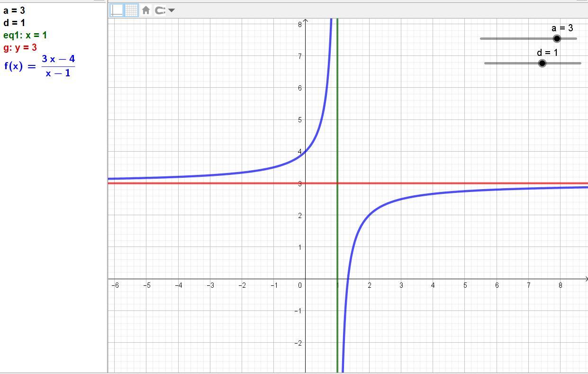Click the 'd = 1' label above the slider

547,53
